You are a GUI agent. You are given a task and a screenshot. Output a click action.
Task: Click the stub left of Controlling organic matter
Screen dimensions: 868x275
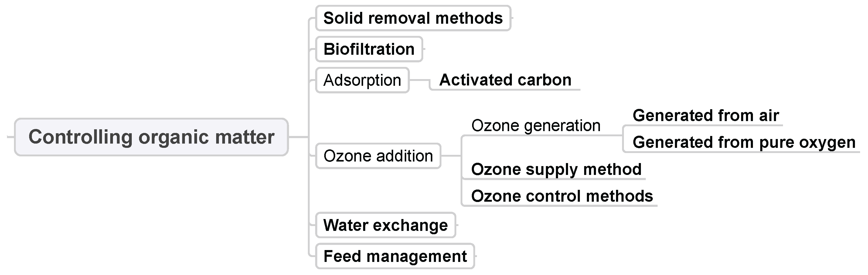10,137
